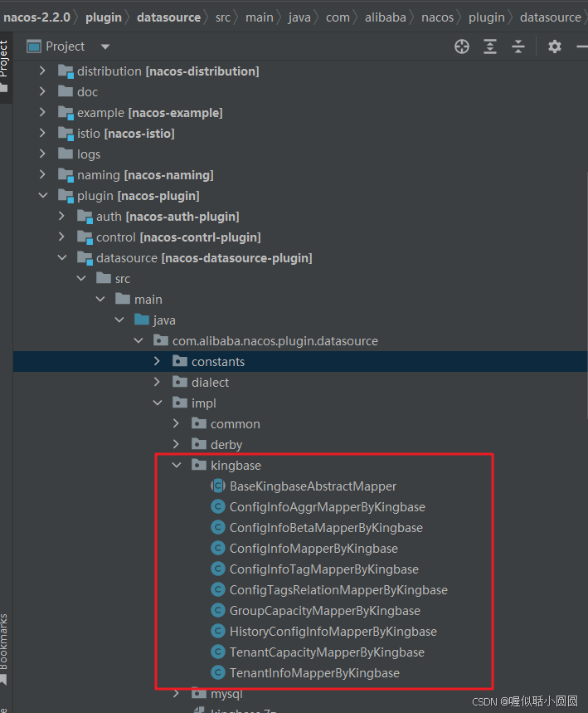Expand the logs folder chevron
Viewport: 588px width, 713px height.
coord(42,154)
